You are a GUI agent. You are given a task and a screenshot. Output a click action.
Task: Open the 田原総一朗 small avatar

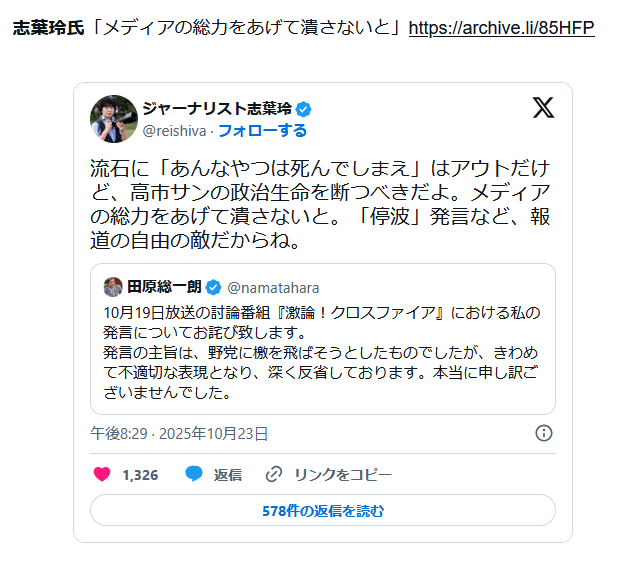pyautogui.click(x=113, y=287)
